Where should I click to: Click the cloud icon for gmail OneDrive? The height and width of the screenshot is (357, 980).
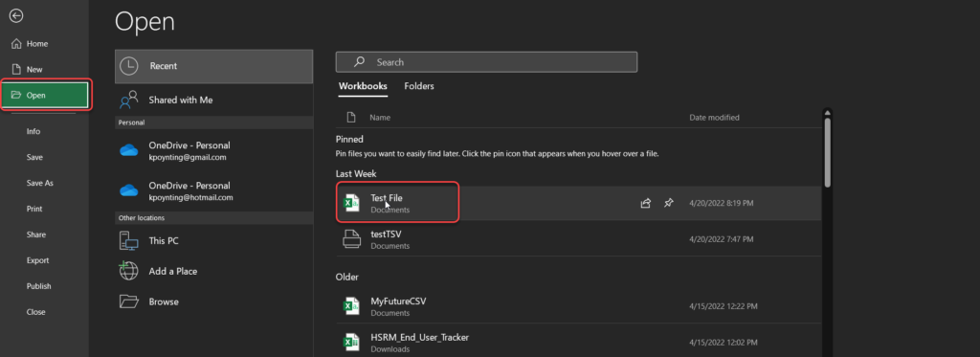click(x=129, y=150)
